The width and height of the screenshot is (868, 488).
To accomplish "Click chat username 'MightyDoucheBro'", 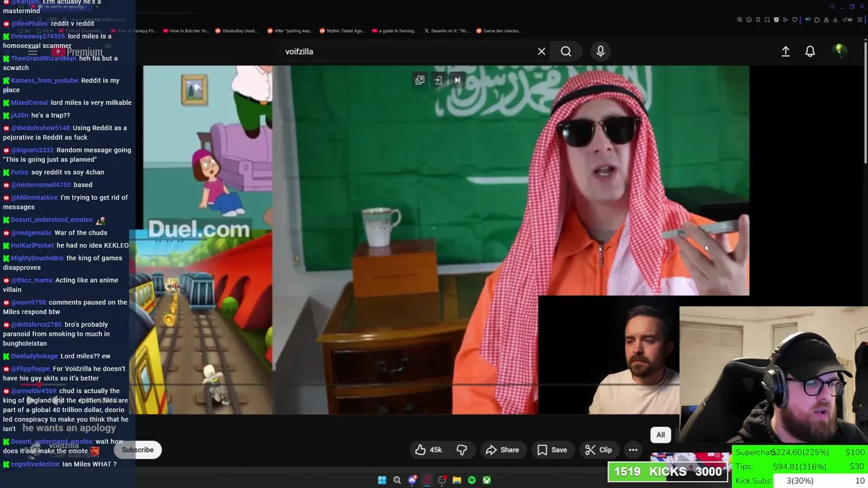I will (37, 258).
